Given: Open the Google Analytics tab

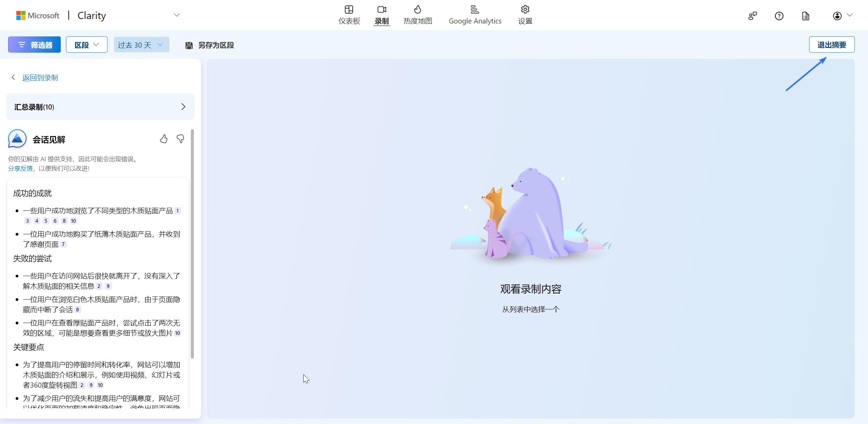Looking at the screenshot, I should point(475,15).
